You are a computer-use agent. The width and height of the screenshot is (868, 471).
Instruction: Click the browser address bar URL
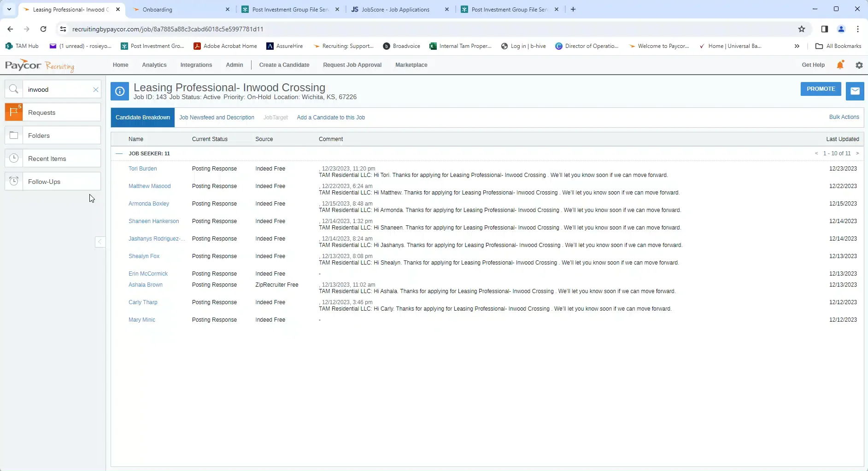(168, 29)
